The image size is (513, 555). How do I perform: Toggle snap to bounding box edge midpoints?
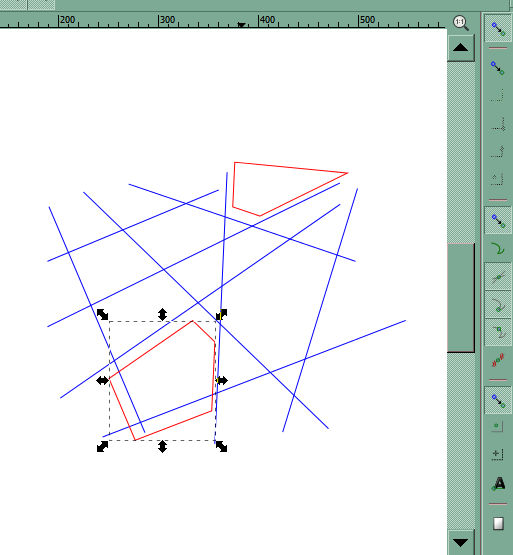tap(498, 151)
